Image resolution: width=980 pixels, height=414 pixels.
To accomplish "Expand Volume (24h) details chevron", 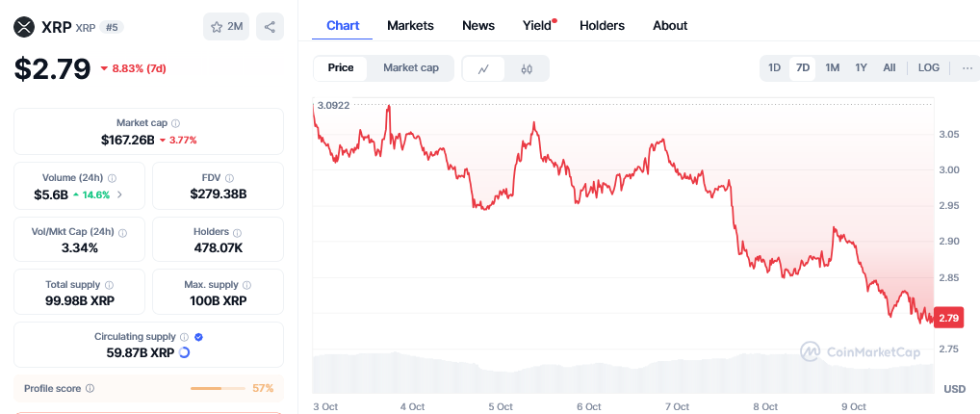I will [119, 194].
